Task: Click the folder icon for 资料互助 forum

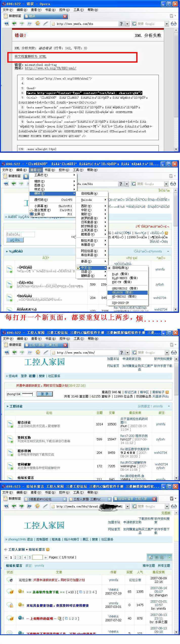Action: (10, 439)
